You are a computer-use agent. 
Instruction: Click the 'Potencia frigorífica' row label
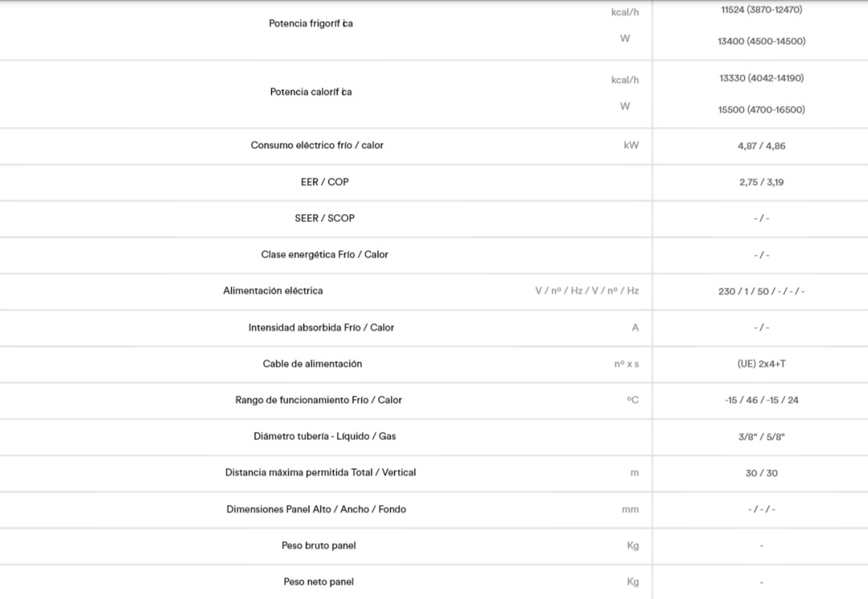pos(311,24)
